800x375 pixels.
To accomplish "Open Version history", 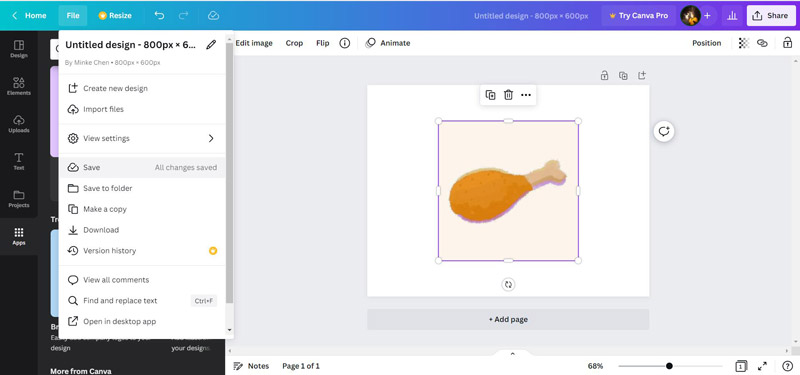I will coord(142,251).
